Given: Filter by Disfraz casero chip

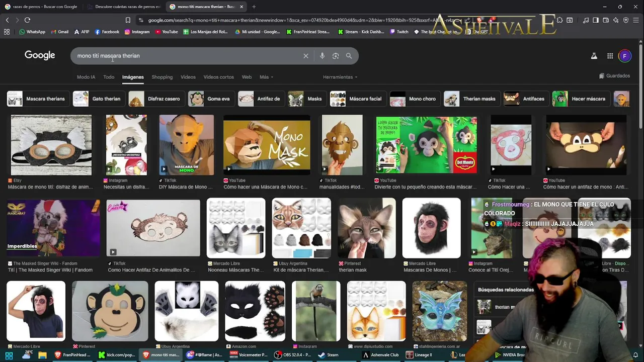Looking at the screenshot, I should click(x=155, y=99).
